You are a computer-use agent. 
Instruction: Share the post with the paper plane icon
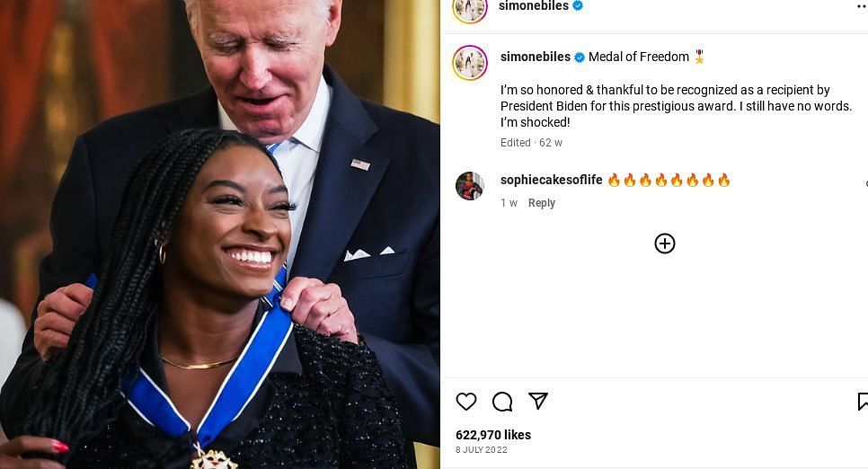[x=538, y=401]
